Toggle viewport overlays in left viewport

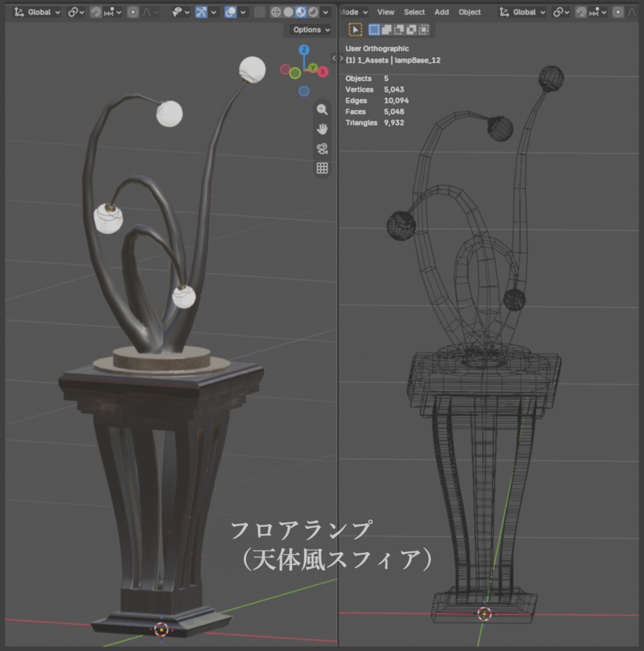tap(231, 12)
